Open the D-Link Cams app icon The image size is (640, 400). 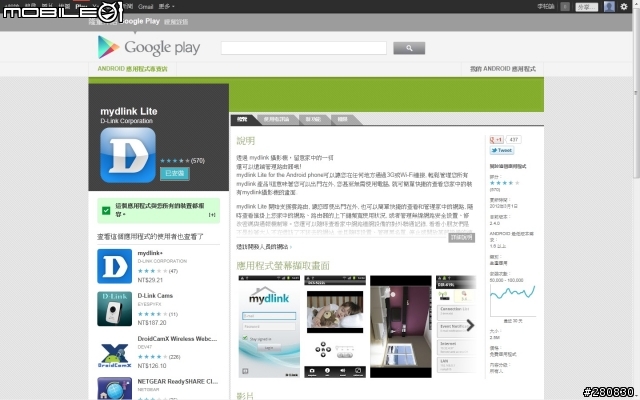(114, 309)
